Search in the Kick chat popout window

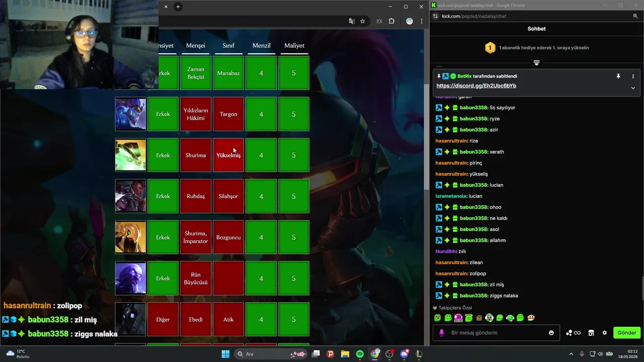(635, 16)
